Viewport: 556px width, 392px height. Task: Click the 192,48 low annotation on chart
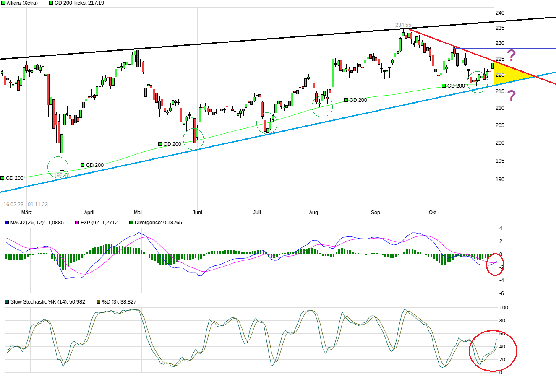click(62, 175)
